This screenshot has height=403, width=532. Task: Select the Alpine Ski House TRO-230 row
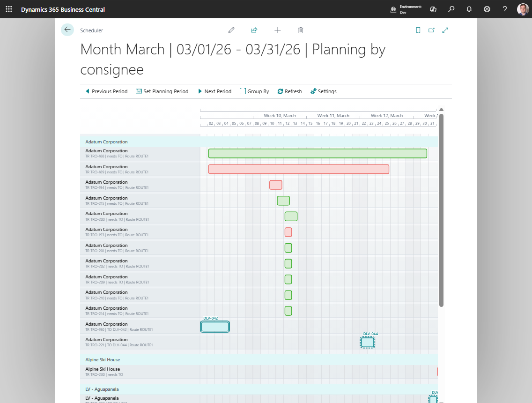coord(140,372)
